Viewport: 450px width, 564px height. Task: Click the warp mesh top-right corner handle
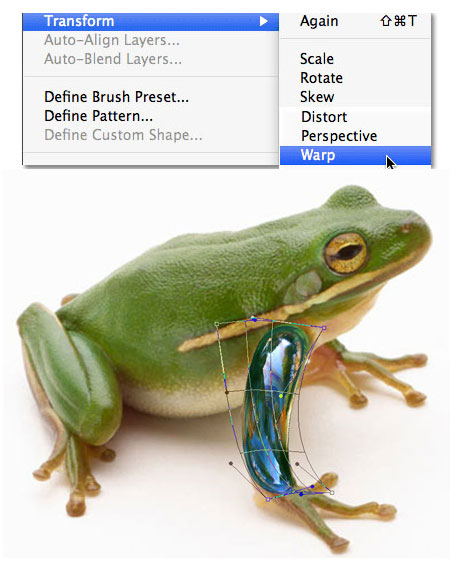(324, 328)
